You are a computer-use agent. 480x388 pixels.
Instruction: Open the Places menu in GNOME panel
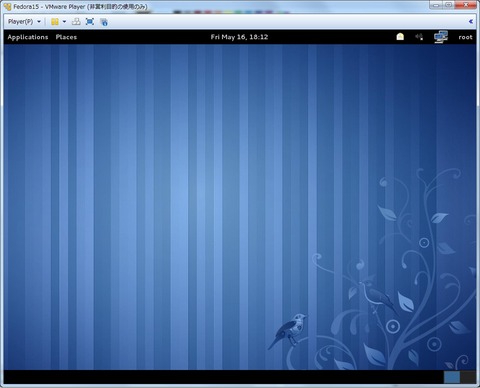click(66, 37)
